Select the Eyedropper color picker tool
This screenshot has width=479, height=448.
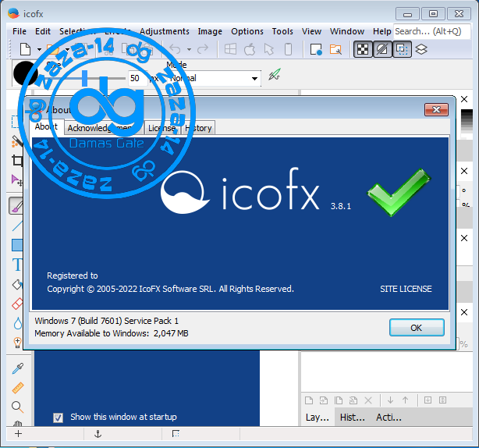[x=17, y=368]
